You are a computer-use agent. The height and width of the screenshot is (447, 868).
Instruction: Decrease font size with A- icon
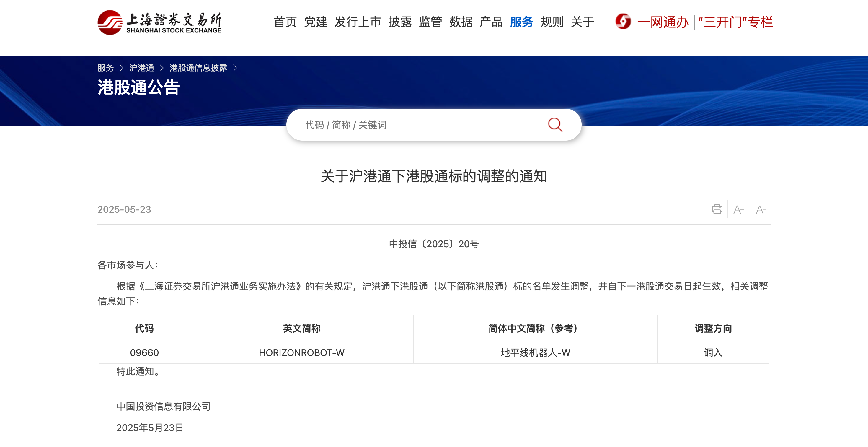761,210
